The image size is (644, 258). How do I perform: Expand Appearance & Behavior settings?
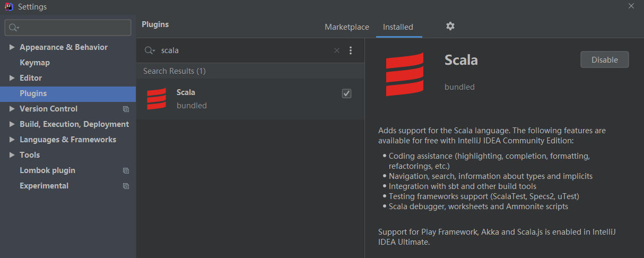[12, 47]
